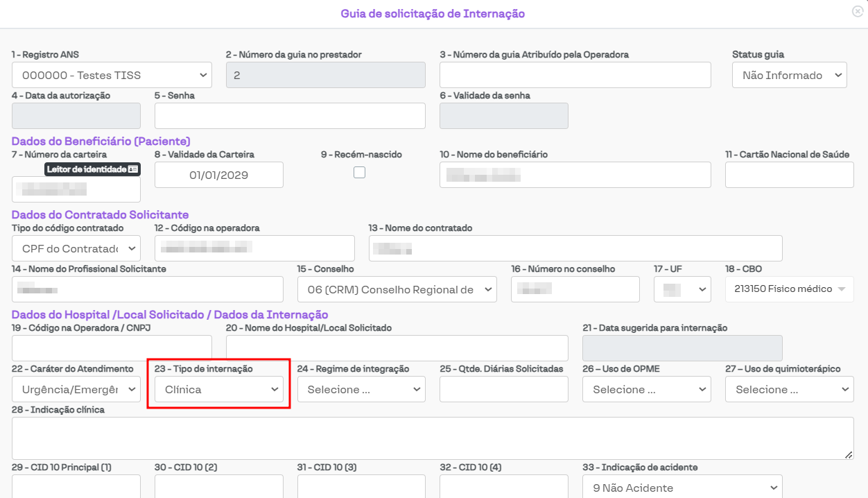Viewport: 868px width, 498px height.
Task: Click the Leitor de identidade button
Action: (x=93, y=169)
